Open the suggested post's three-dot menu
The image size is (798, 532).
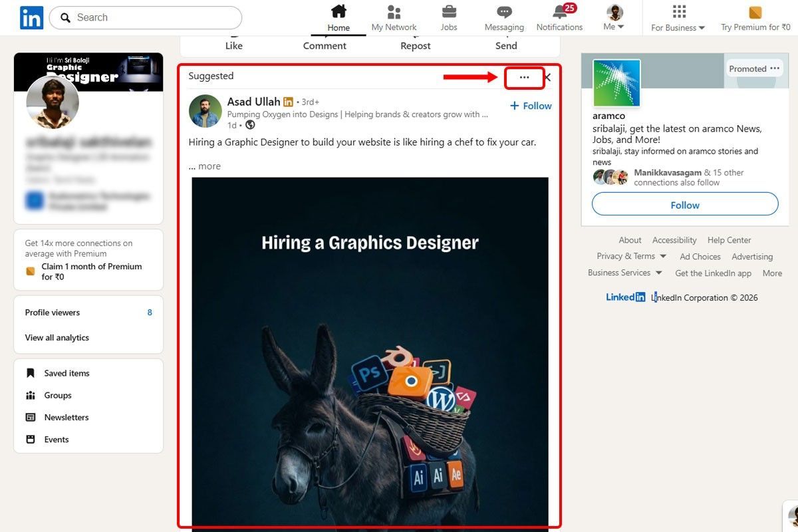click(525, 78)
